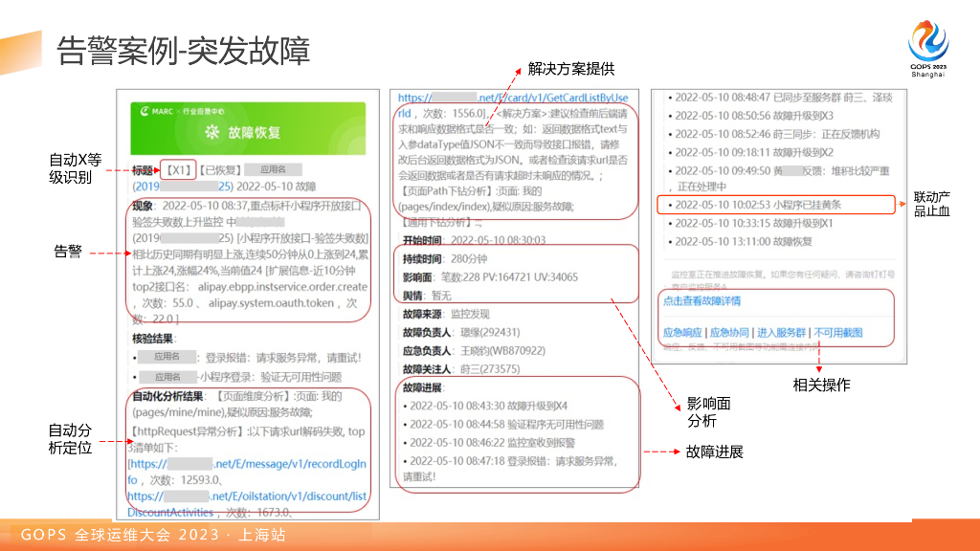Open the oilstation discount list URL link
Viewport: 980px width, 551px height.
(247, 504)
